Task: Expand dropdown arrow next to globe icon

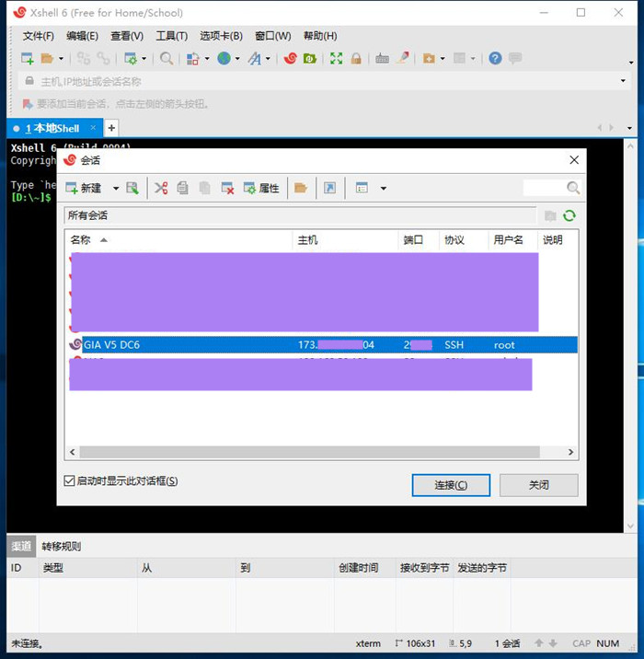Action: [x=237, y=58]
